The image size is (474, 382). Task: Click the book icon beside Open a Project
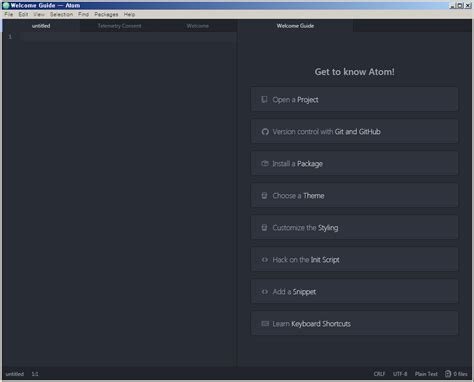264,99
